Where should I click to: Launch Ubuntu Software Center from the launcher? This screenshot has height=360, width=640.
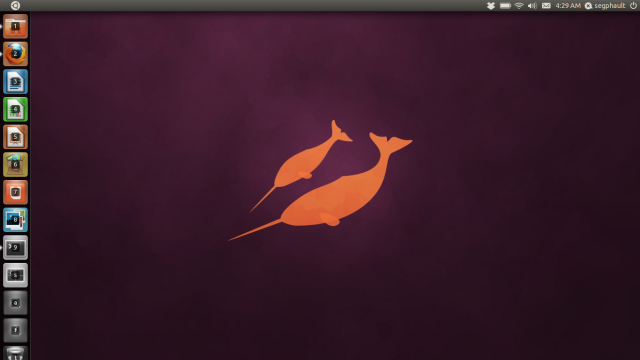[x=16, y=164]
